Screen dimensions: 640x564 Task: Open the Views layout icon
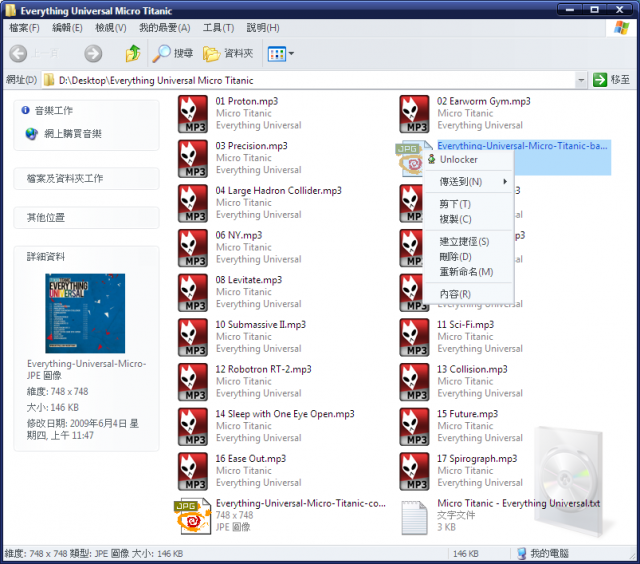(276, 53)
